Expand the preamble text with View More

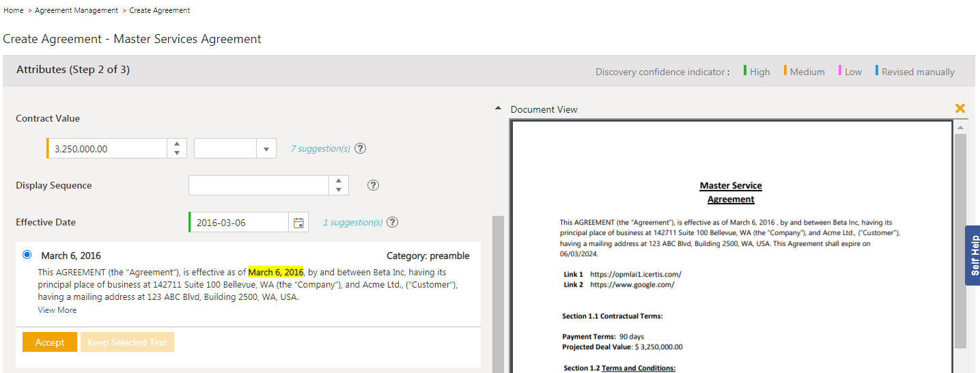[57, 310]
